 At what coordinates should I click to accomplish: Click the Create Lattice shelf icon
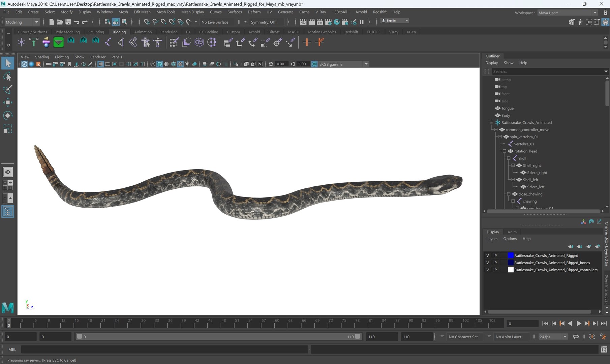(x=199, y=42)
